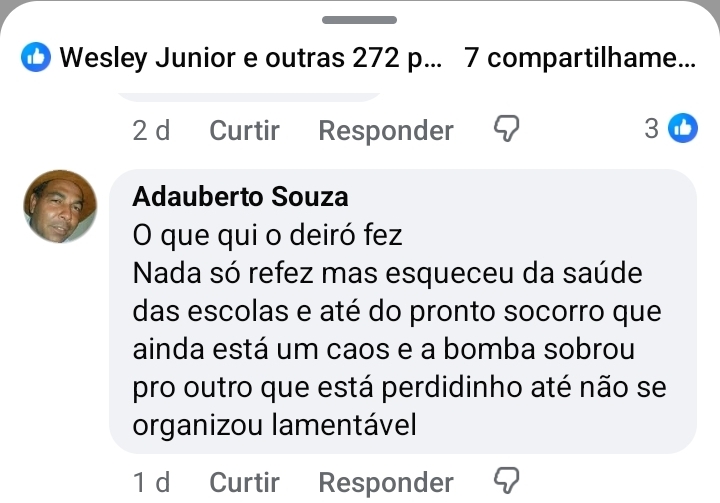Open the Adauberto Souza name link
Image resolution: width=720 pixels, height=503 pixels.
click(240, 197)
